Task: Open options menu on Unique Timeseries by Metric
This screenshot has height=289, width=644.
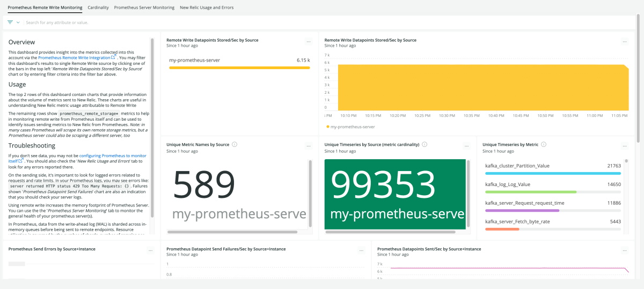Action: 624,146
